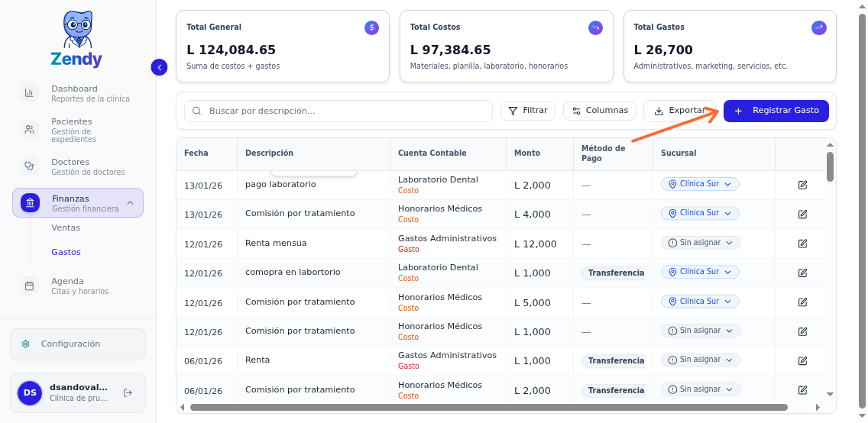Open the Configuración settings button
The height and width of the screenshot is (423, 868).
77,344
